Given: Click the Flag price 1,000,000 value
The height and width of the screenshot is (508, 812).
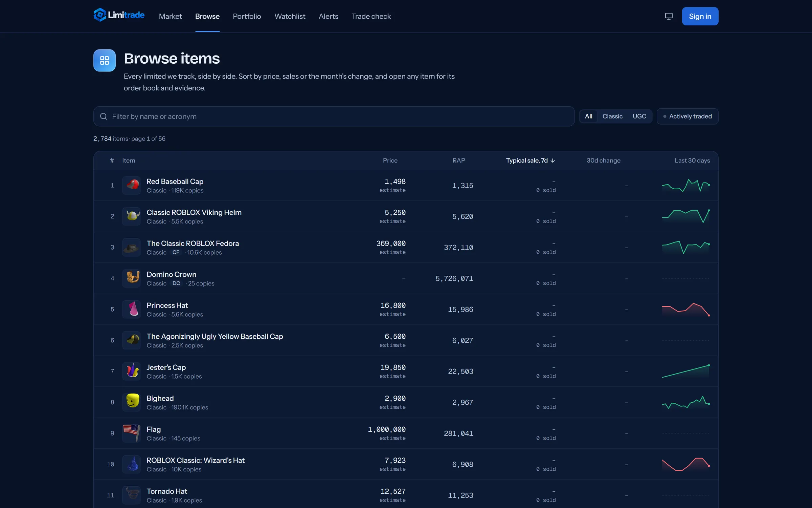Looking at the screenshot, I should coord(387,429).
